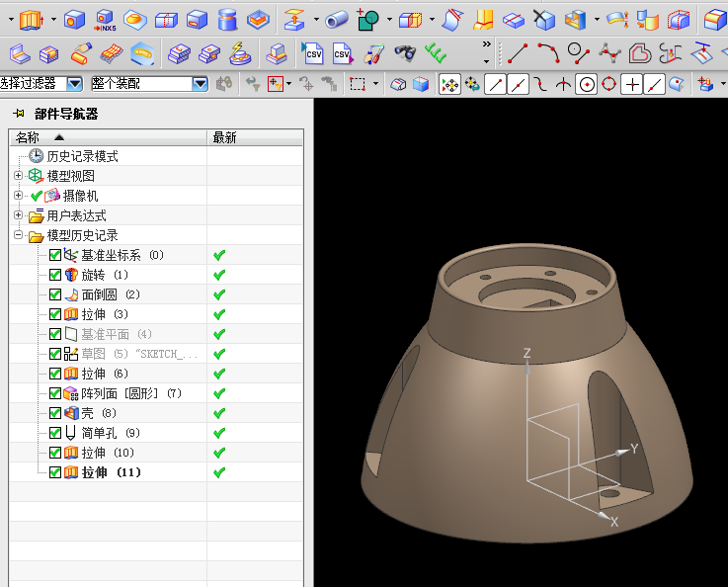Expand the 用户表达式 folder node

coord(19,215)
